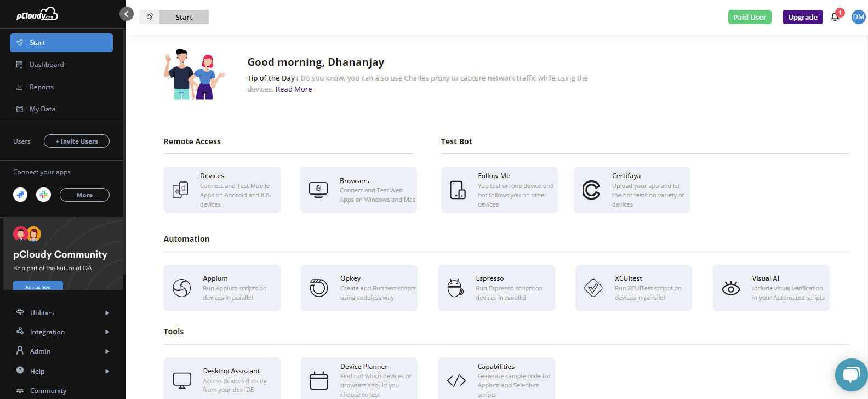This screenshot has height=399, width=868.
Task: Click the Integration nodes icon
Action: 20,331
